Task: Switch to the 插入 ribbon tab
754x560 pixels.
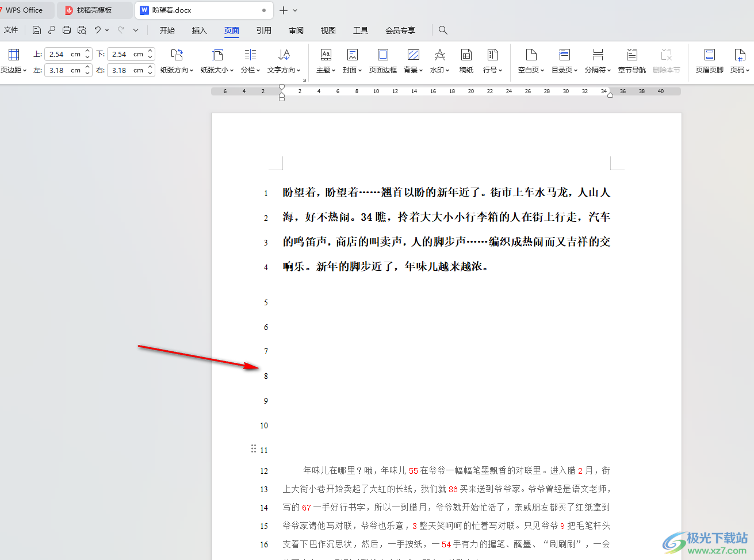Action: point(200,30)
